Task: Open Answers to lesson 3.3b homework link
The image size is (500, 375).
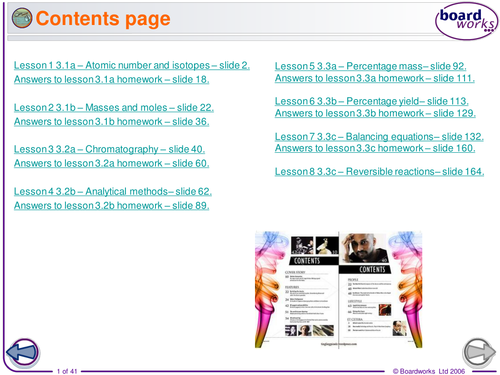Action: pos(375,113)
